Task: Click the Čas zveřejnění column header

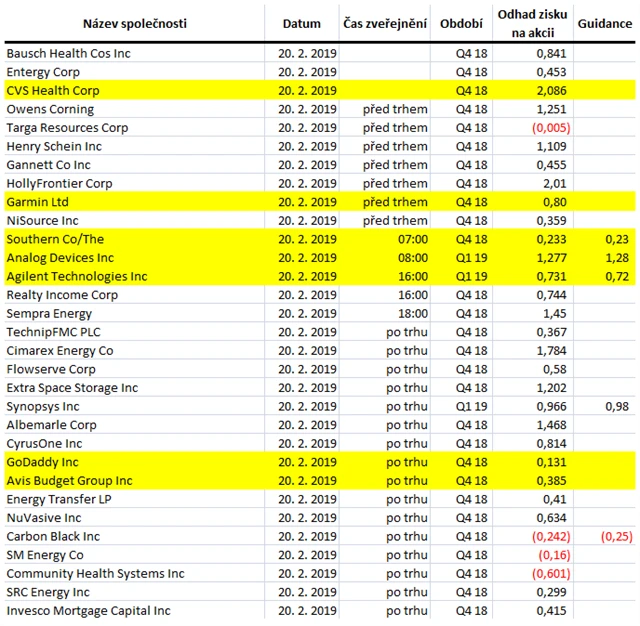Action: pos(385,23)
